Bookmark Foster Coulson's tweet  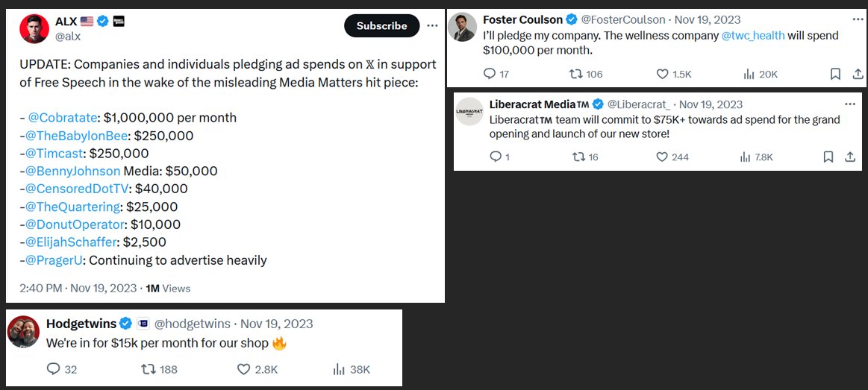pos(836,74)
